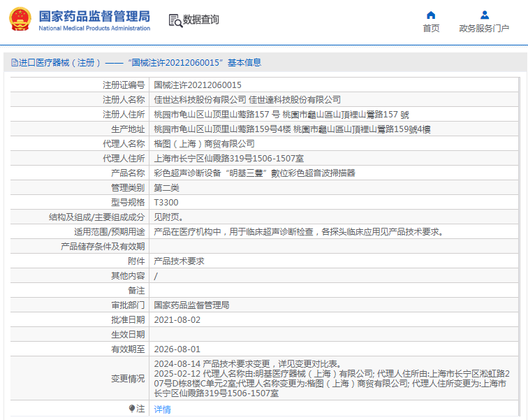Click the page heading 进口医疗器械（注册）基本信息
The image size is (528, 420).
click(x=136, y=63)
